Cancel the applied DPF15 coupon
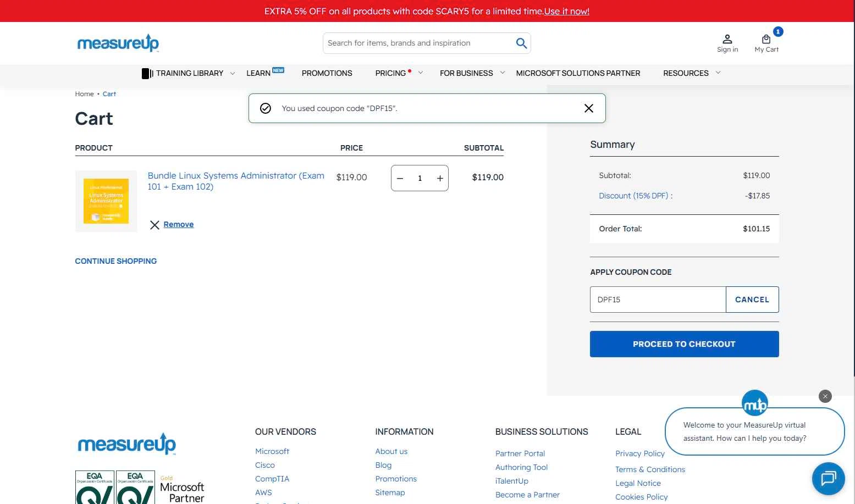Screen dimensions: 855x504 752,300
